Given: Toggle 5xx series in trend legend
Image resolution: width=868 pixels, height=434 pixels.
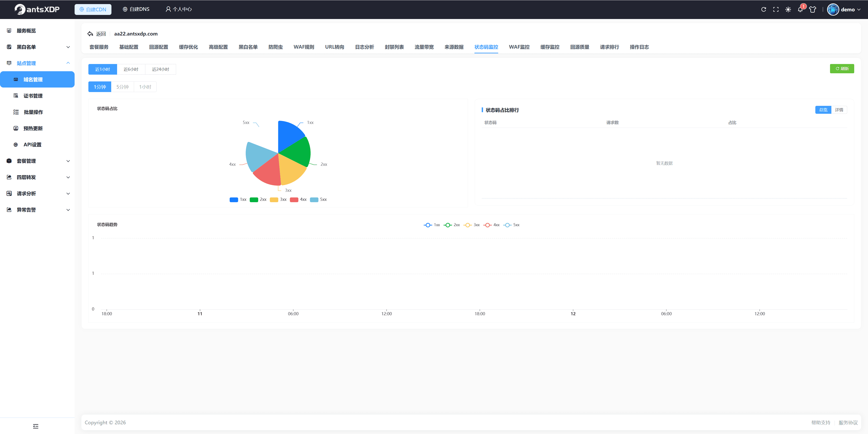Looking at the screenshot, I should pyautogui.click(x=511, y=225).
